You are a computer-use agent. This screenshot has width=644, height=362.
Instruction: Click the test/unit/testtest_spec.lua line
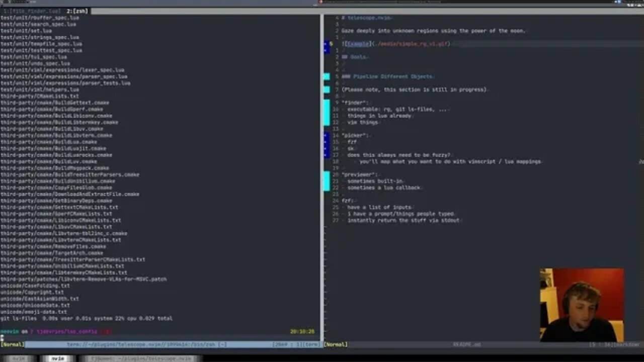coord(41,50)
